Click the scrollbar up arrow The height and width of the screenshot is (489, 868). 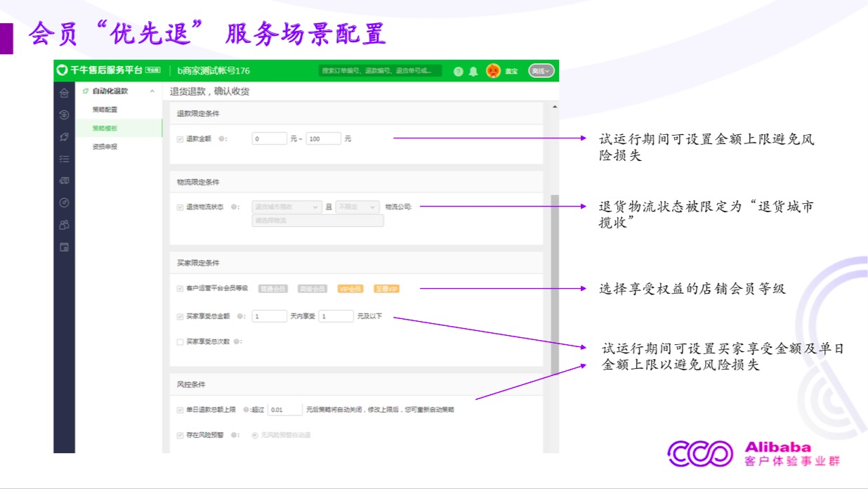(x=555, y=107)
